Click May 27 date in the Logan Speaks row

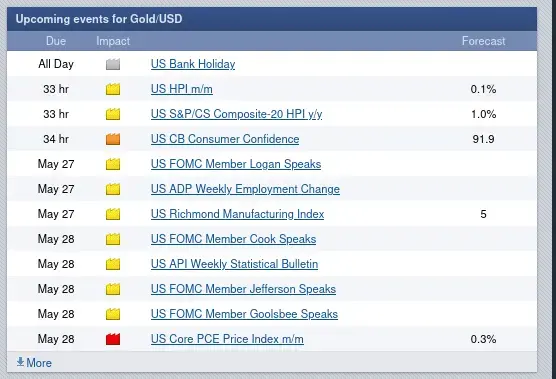(56, 164)
